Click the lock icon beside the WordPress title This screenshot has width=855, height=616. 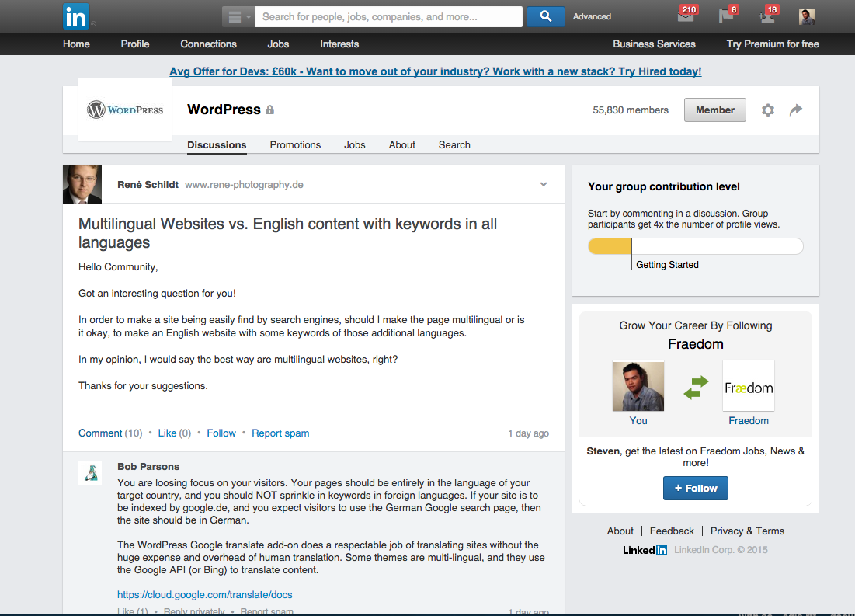coord(270,110)
